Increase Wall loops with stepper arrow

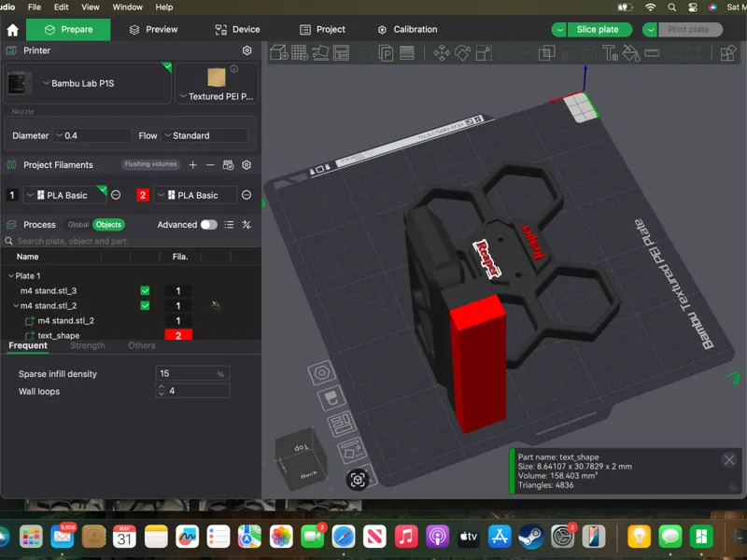161,387
